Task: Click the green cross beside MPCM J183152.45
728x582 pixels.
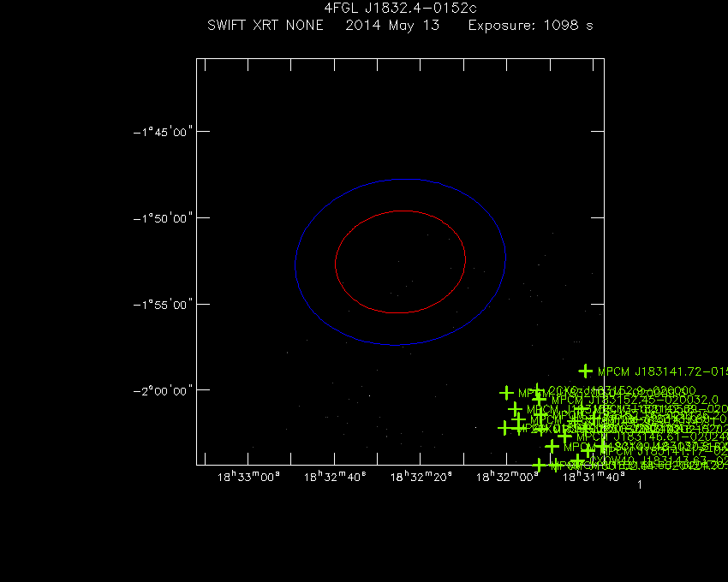Action: click(x=539, y=398)
